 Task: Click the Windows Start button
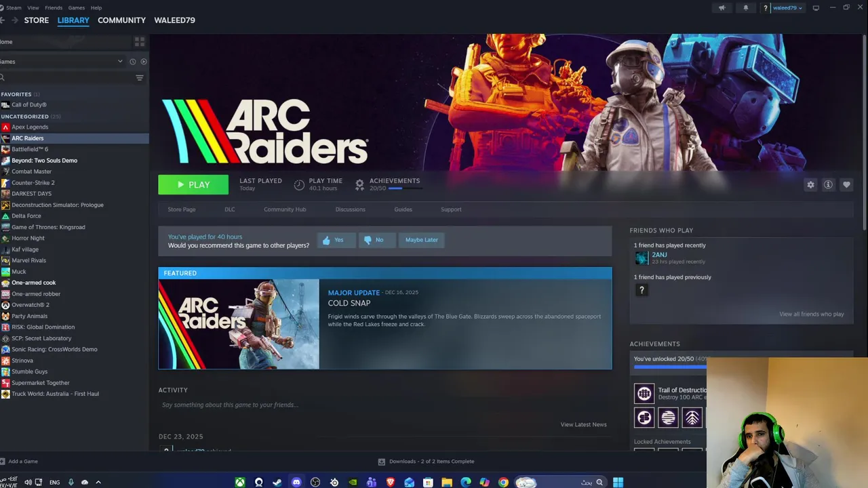(x=618, y=483)
